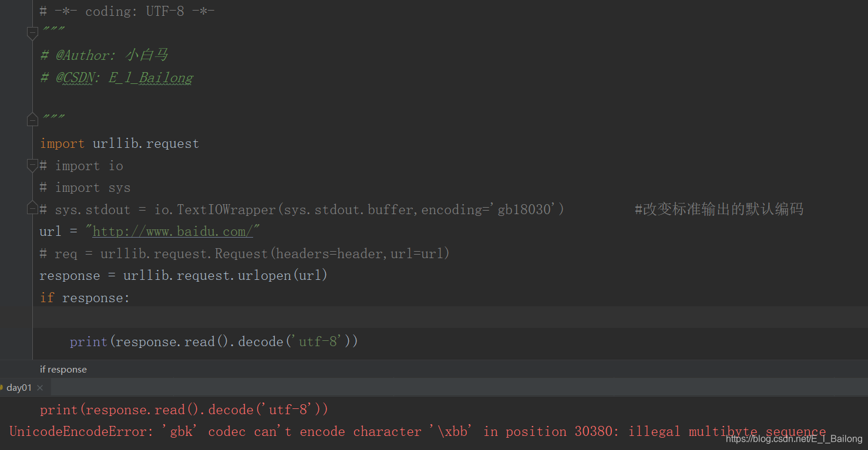Collapse the docstring fold region

(x=32, y=33)
